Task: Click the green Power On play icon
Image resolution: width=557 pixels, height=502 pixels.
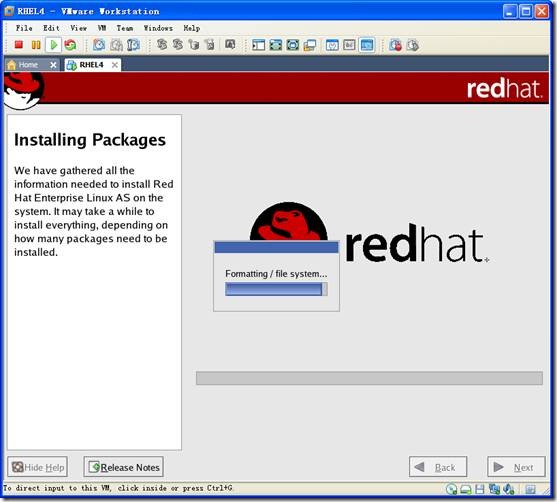Action: coord(54,45)
